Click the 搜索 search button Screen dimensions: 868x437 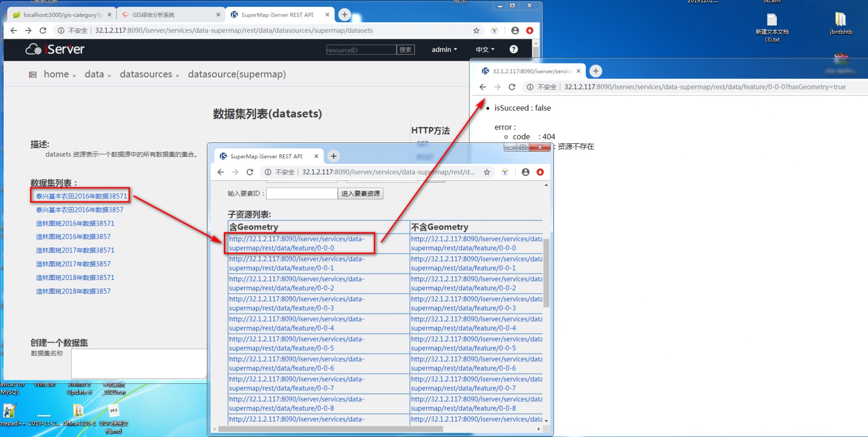point(405,50)
